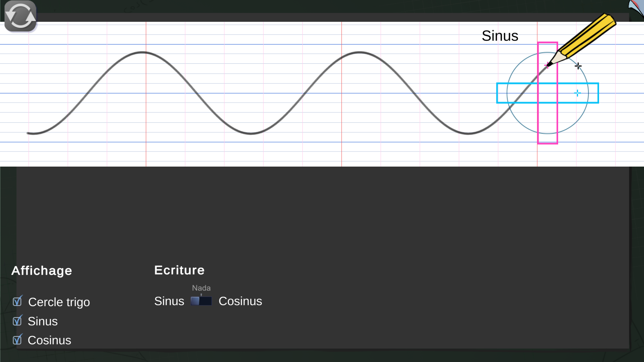644x362 pixels.
Task: Click the Sinus title above the graph
Action: click(x=500, y=36)
